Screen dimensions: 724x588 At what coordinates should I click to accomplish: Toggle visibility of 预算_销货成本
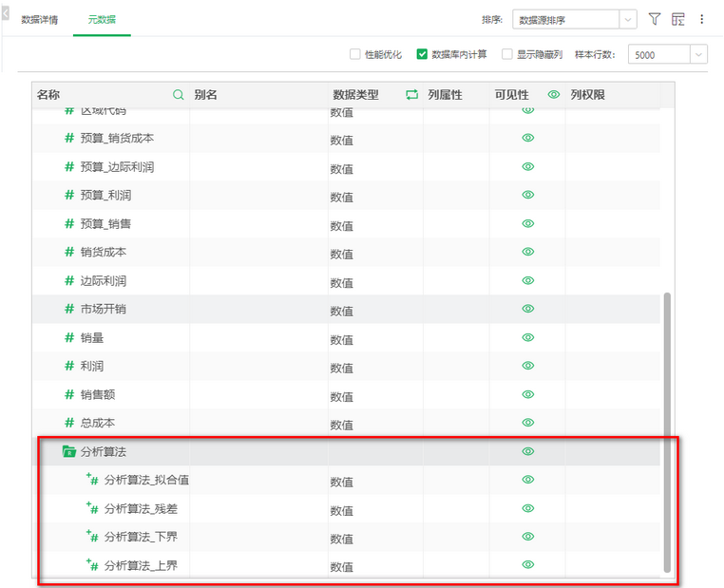tap(527, 138)
